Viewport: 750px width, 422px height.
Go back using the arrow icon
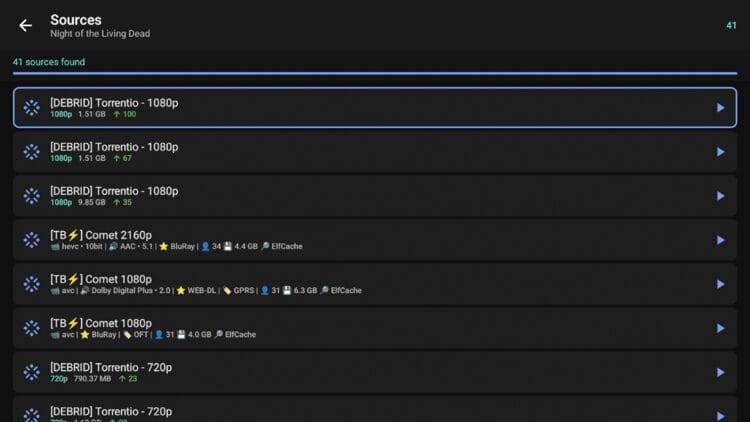click(25, 25)
